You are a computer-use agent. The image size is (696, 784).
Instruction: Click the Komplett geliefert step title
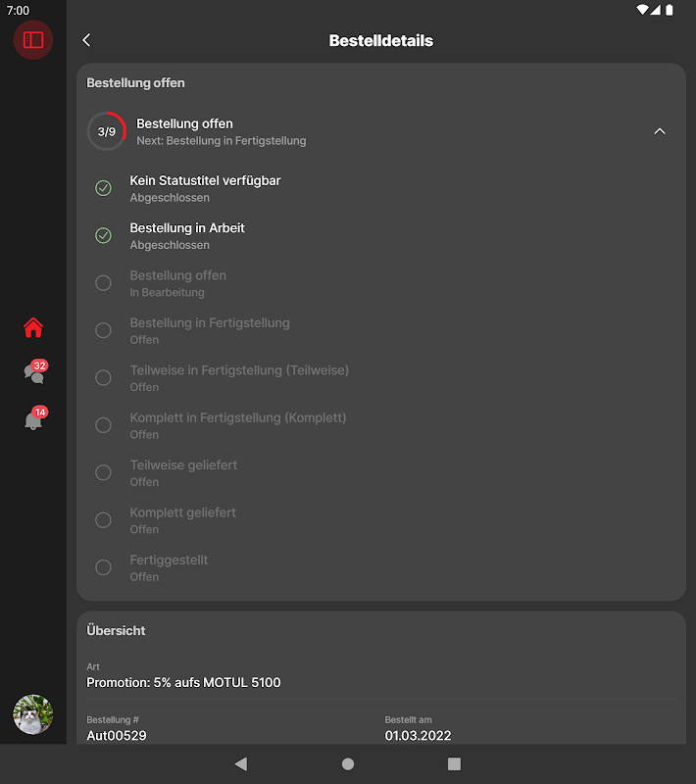[x=182, y=513]
